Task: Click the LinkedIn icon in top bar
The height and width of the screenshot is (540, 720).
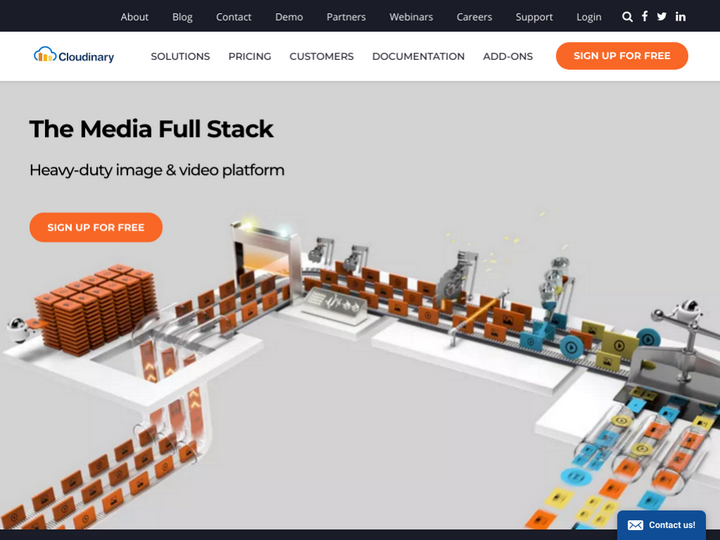Action: [681, 17]
